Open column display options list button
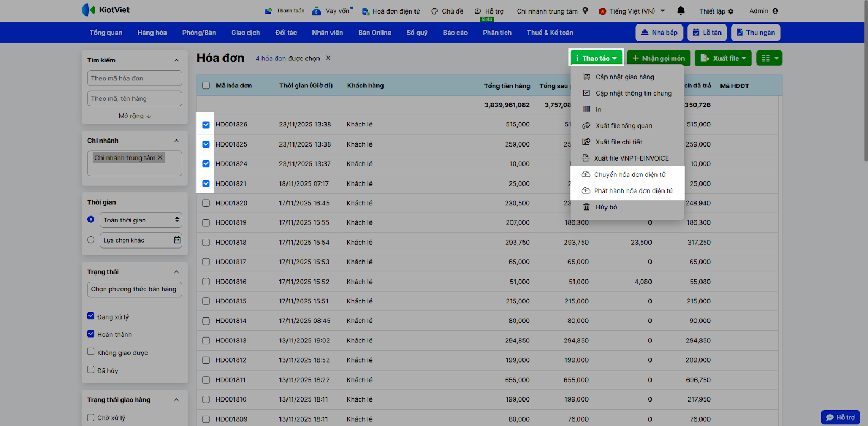This screenshot has width=868, height=426. (769, 58)
